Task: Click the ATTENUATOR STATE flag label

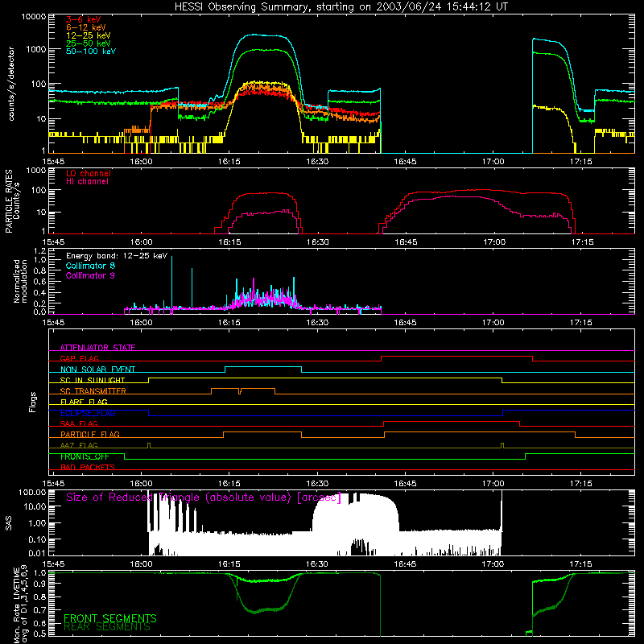Action: [97, 348]
